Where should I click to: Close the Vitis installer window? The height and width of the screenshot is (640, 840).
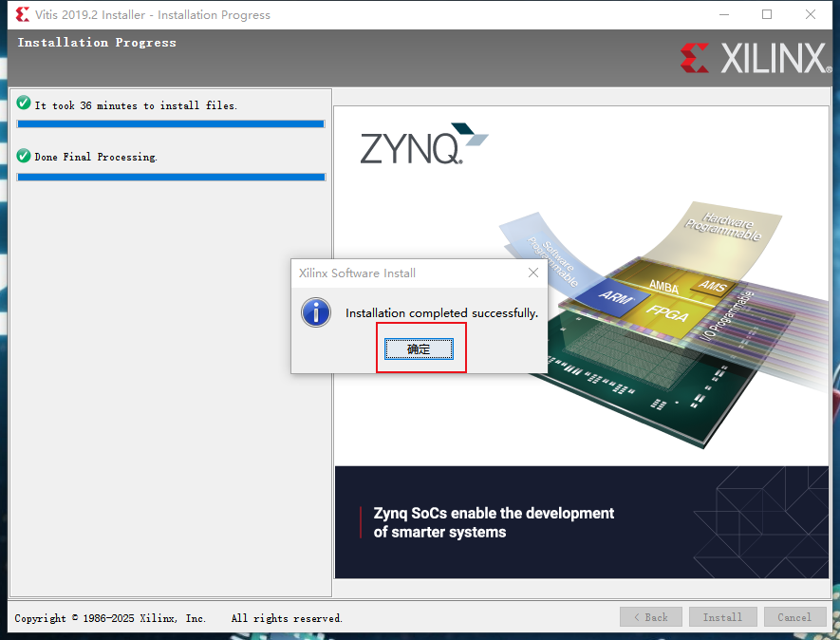[811, 14]
